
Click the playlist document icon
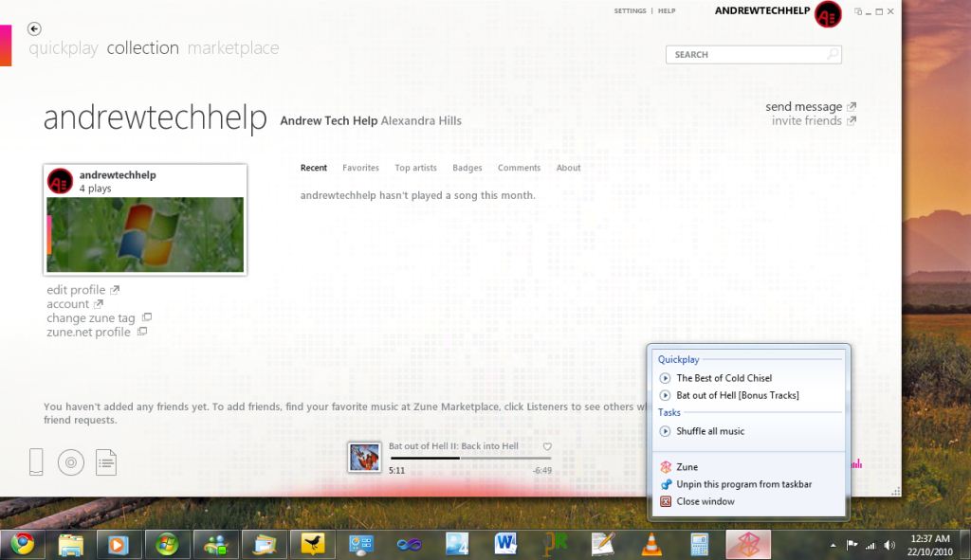(106, 462)
